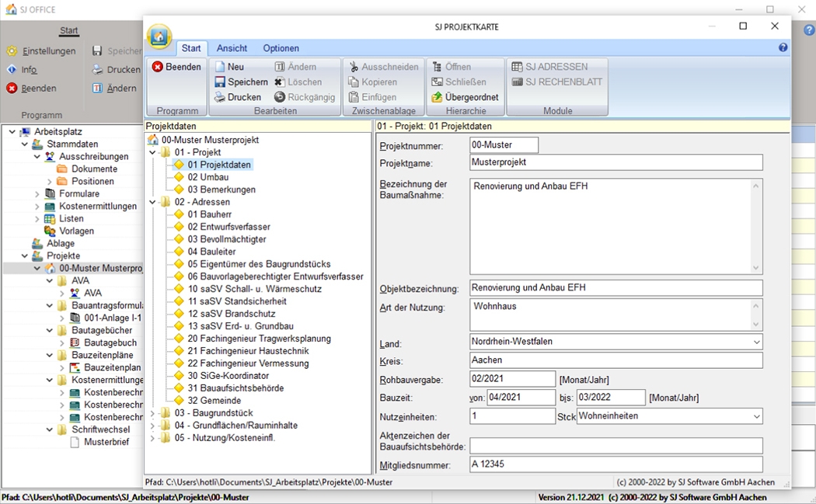The image size is (816, 504).
Task: Switch to the Ansicht ribbon tab
Action: pos(232,48)
